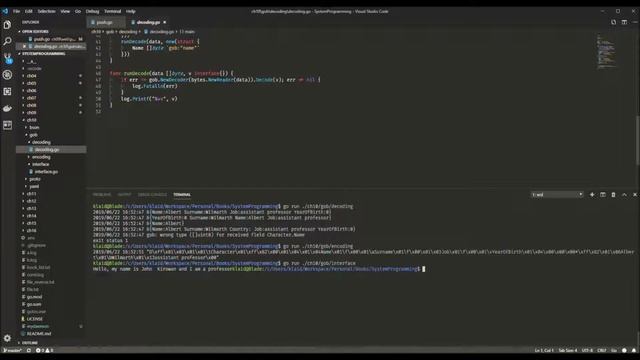Screen dimensions: 640x360
Task: Open the terminal selector dropdown
Action: coord(557,195)
